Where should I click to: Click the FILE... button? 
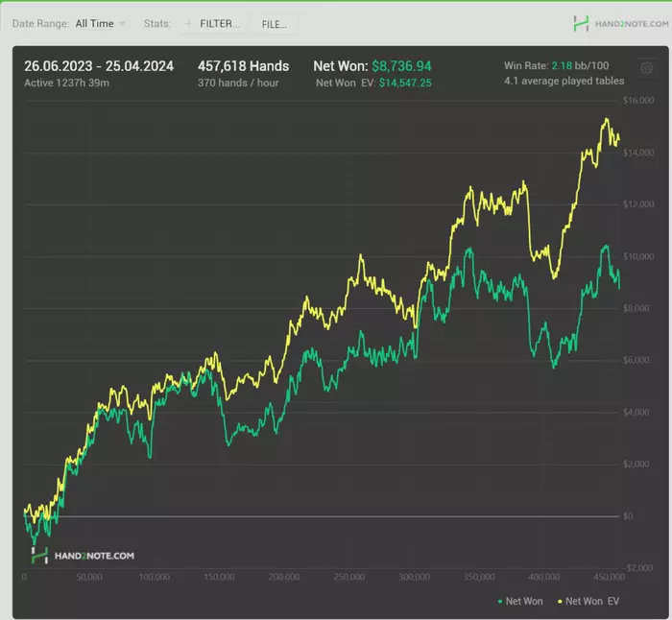click(275, 24)
